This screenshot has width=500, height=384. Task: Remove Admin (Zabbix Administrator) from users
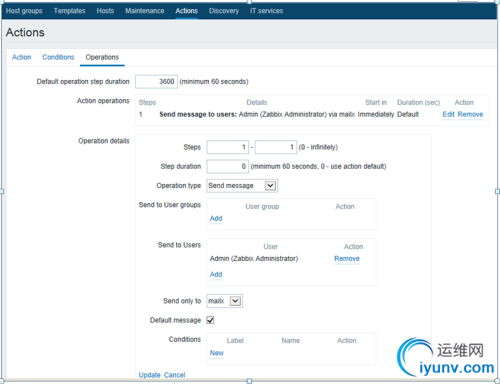[x=347, y=259]
